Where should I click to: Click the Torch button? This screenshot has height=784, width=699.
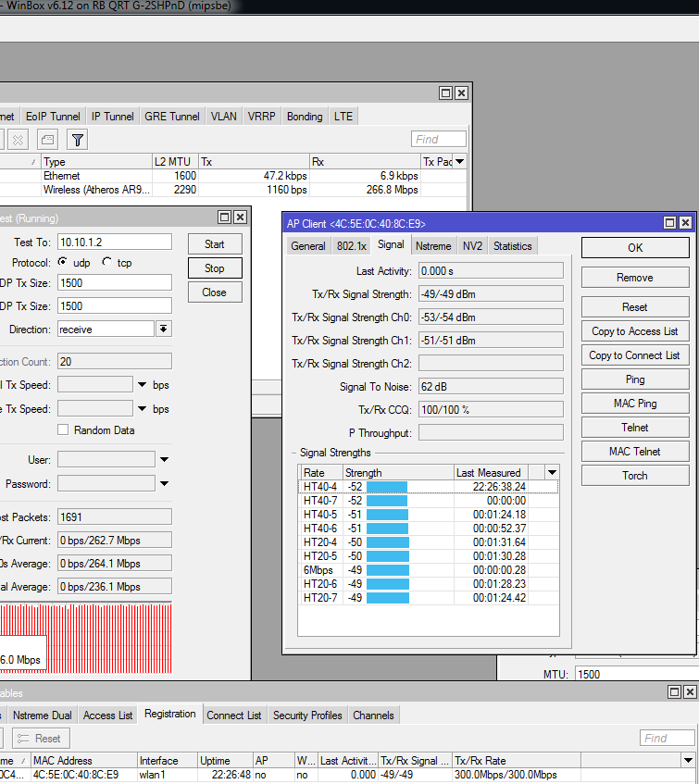pos(634,476)
